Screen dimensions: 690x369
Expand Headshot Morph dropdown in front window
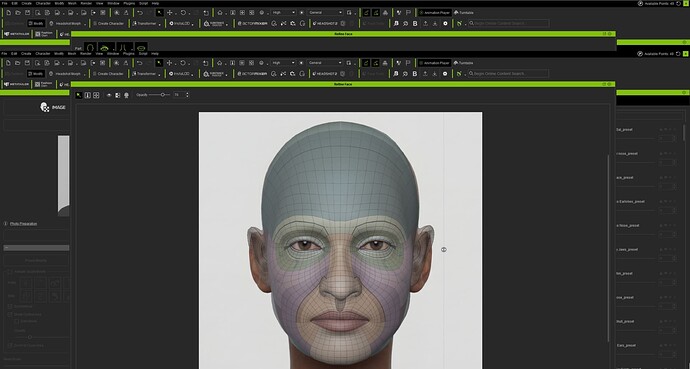click(x=85, y=75)
